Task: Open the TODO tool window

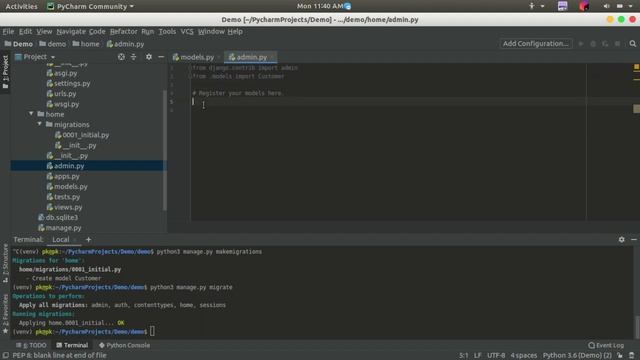Action: tap(32, 345)
